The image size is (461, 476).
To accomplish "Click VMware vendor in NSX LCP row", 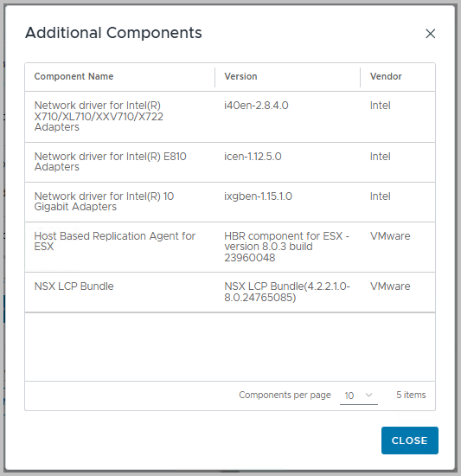I will (390, 286).
